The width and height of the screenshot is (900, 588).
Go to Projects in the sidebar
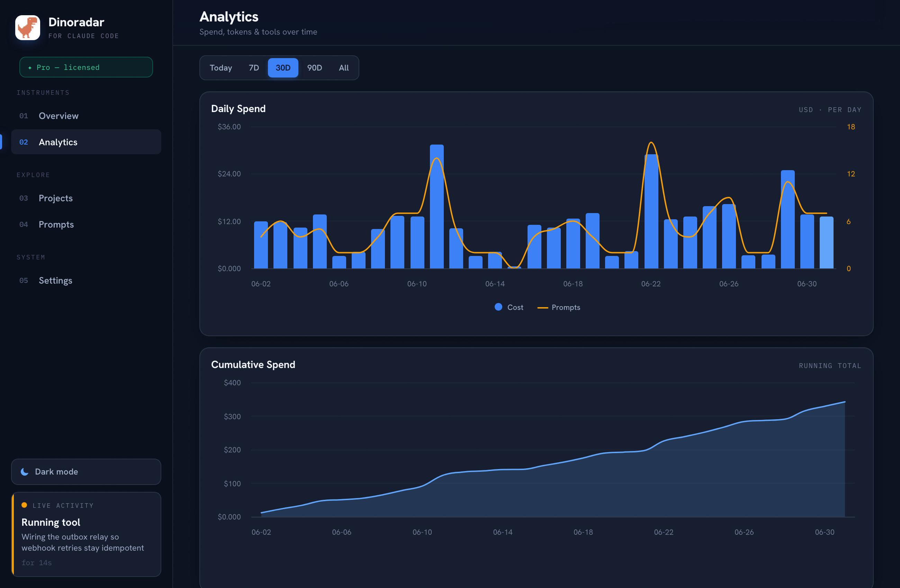86,198
